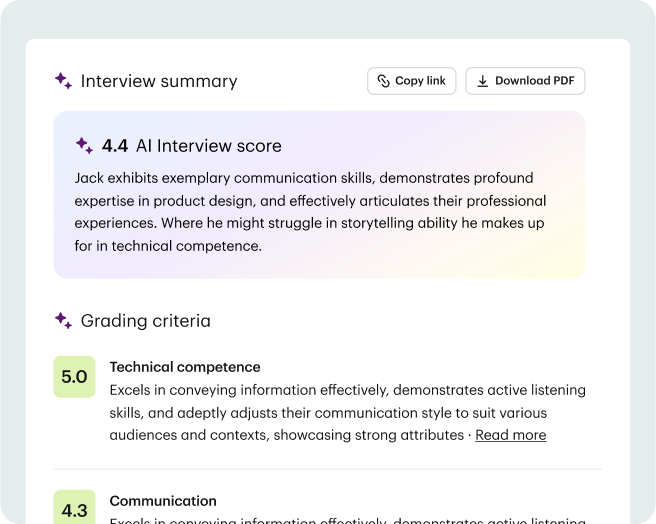This screenshot has width=656, height=524.
Task: Click the green 5.0 score badge
Action: coord(74,377)
